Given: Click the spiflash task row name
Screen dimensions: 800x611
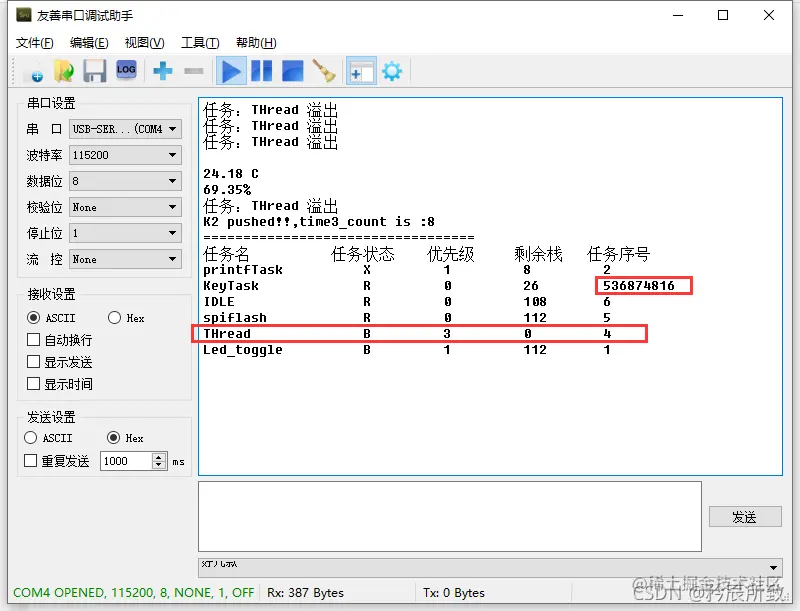Looking at the screenshot, I should click(x=235, y=318).
